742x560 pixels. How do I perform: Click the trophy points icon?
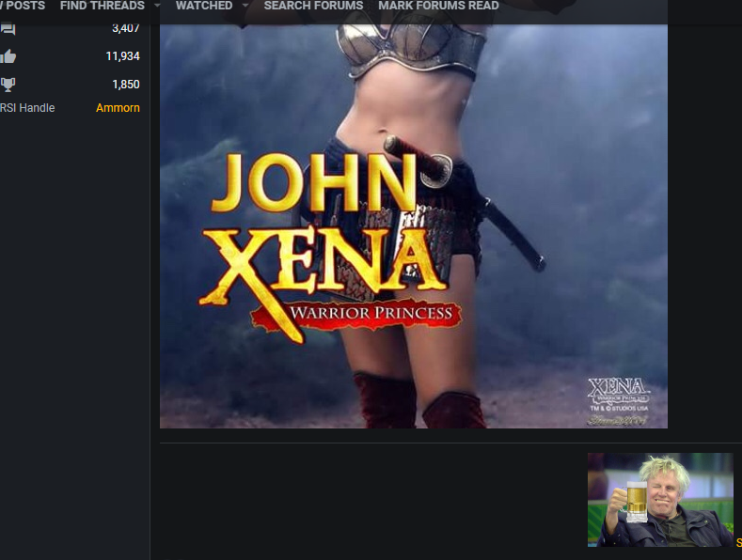tap(8, 85)
